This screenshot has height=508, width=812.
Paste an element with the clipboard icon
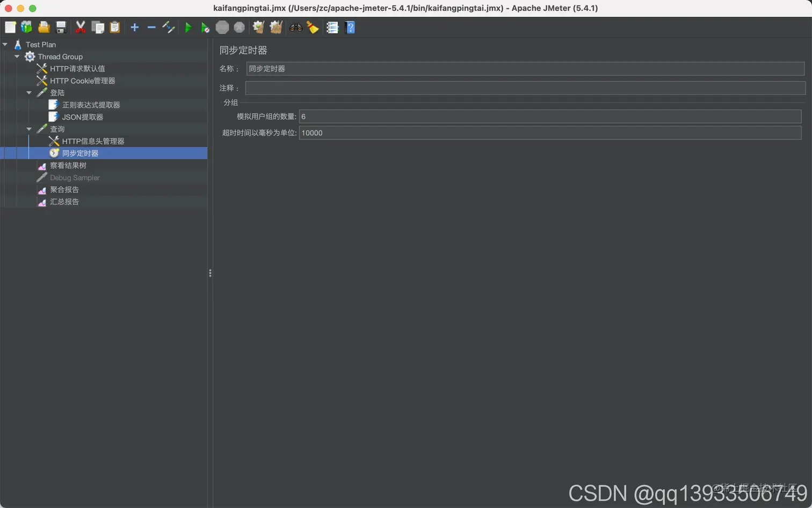click(x=114, y=27)
